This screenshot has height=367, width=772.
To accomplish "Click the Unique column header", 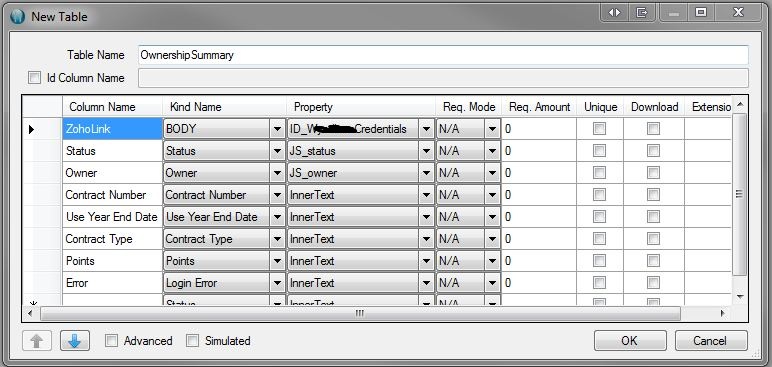I will pos(600,107).
